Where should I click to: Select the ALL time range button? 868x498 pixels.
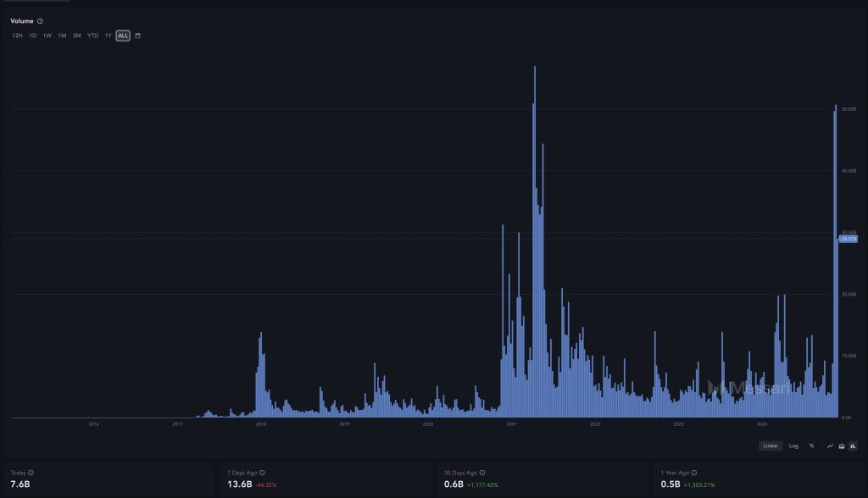123,36
